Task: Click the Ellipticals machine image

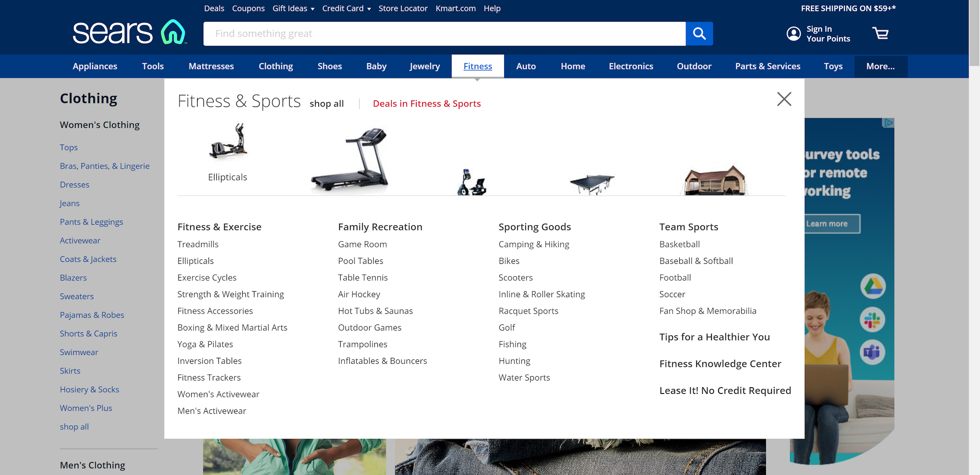Action: (229, 141)
